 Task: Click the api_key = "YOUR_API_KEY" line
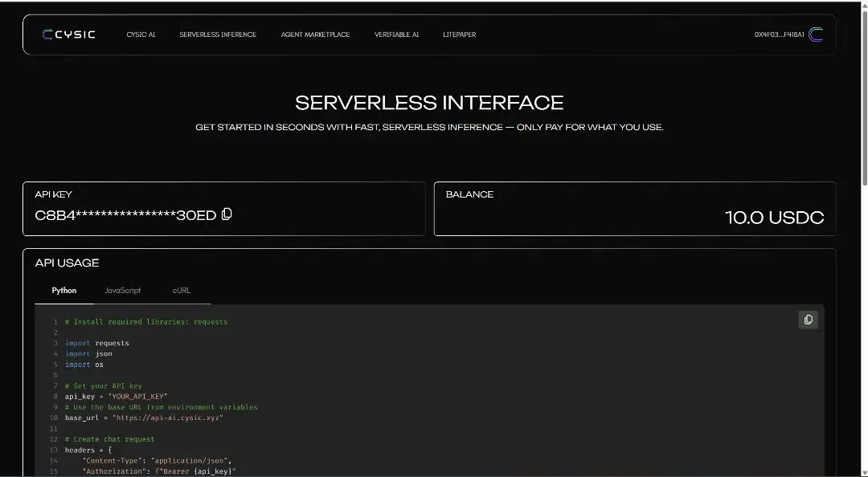[x=117, y=396]
